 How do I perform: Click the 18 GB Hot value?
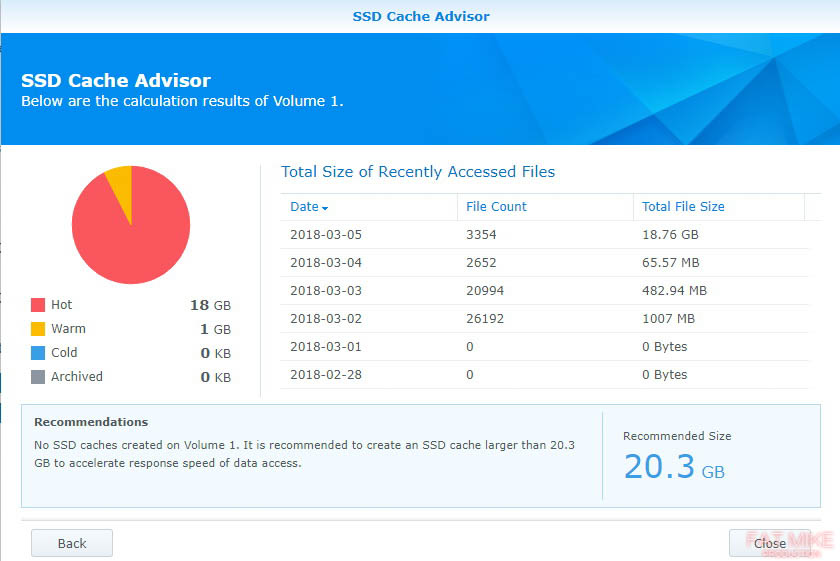pyautogui.click(x=211, y=305)
